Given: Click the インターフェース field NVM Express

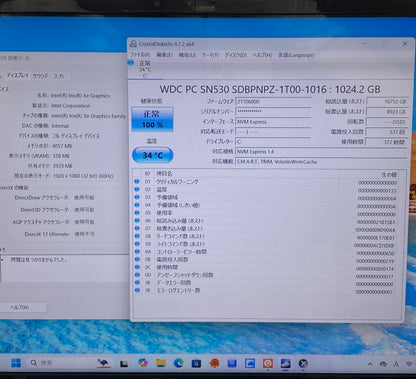Looking at the screenshot, I should (x=273, y=122).
